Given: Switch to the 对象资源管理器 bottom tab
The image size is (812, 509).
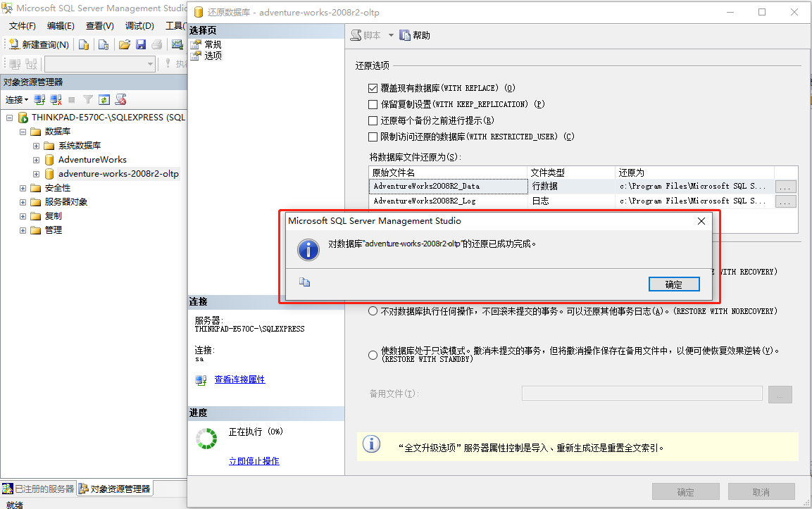Looking at the screenshot, I should coord(115,489).
